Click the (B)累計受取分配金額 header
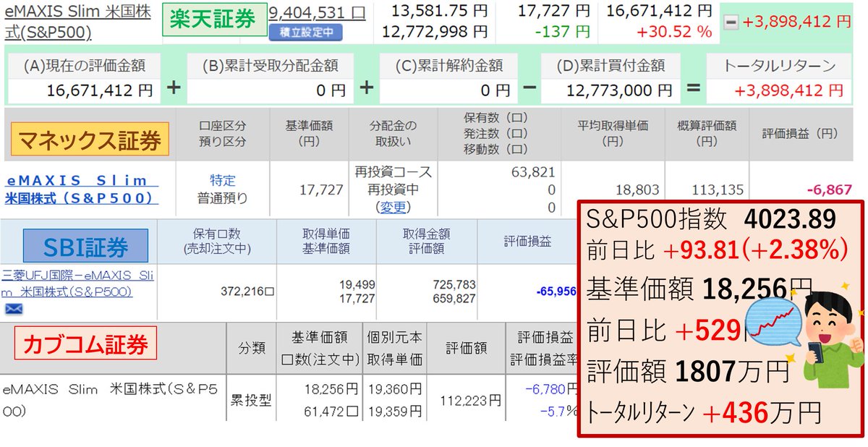Viewport: 868px width, 447px height. (x=272, y=66)
